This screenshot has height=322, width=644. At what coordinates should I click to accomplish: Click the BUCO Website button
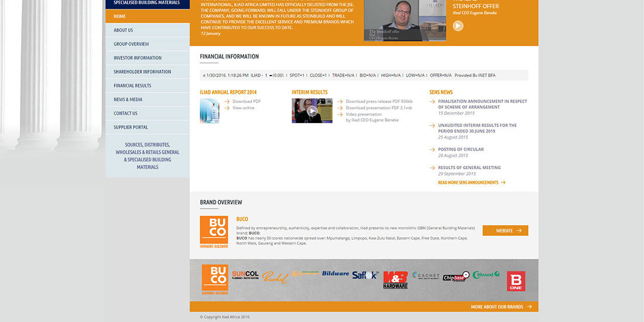(x=505, y=231)
